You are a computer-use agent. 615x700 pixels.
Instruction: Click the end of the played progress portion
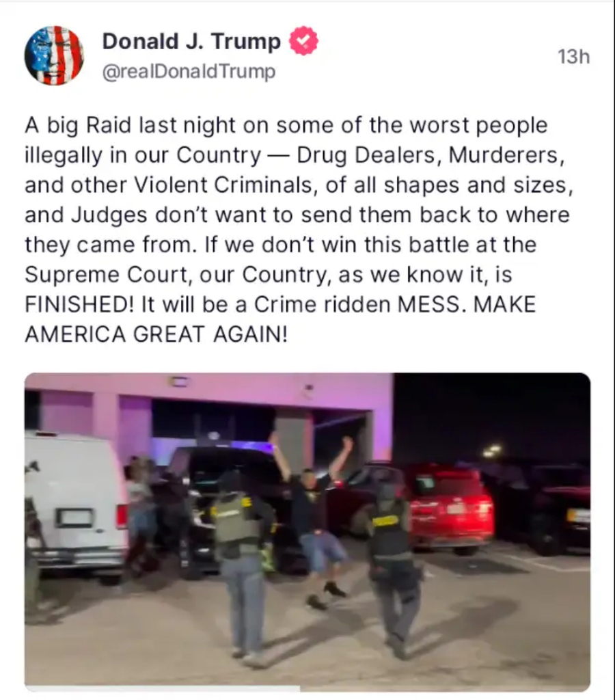tap(299, 688)
